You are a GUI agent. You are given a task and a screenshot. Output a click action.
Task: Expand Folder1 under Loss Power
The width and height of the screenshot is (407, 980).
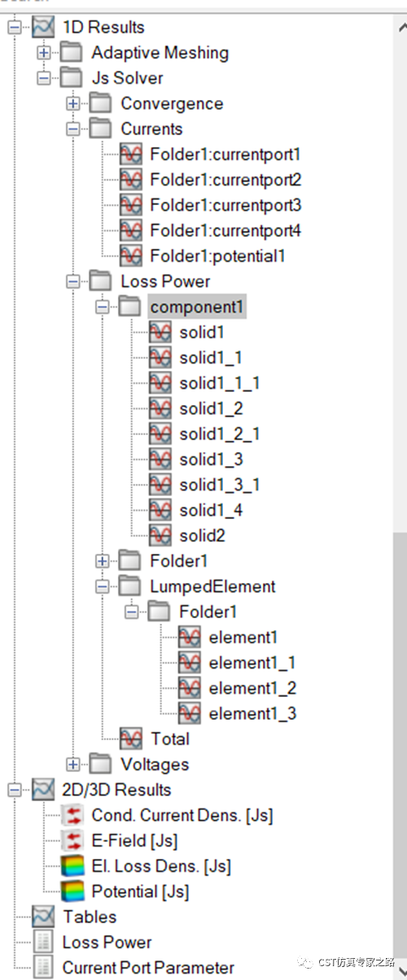pyautogui.click(x=103, y=561)
